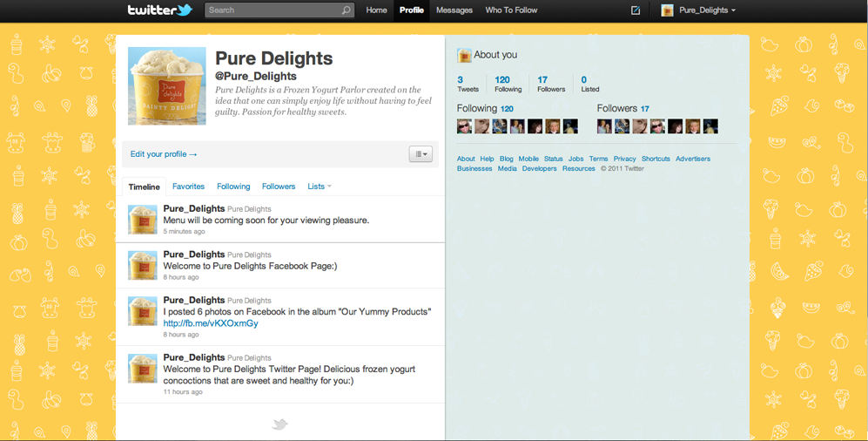The height and width of the screenshot is (441, 868).
Task: Open the Pure_Delights account dropdown menu
Action: coord(698,10)
